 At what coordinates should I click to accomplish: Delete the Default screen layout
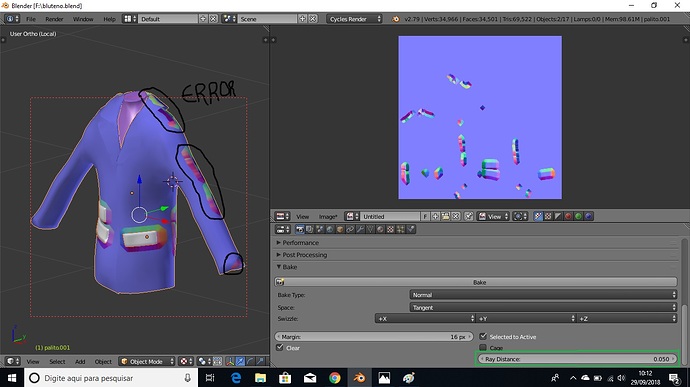[x=213, y=19]
